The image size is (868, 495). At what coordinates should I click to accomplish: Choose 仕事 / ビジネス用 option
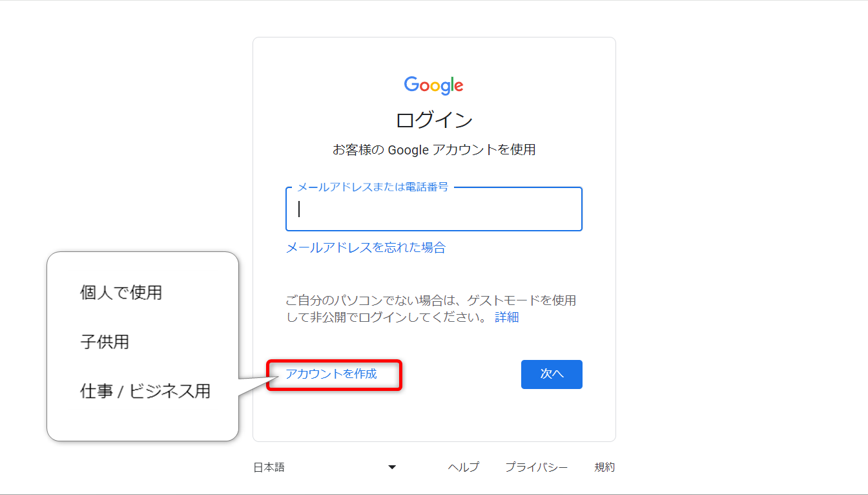coord(145,391)
